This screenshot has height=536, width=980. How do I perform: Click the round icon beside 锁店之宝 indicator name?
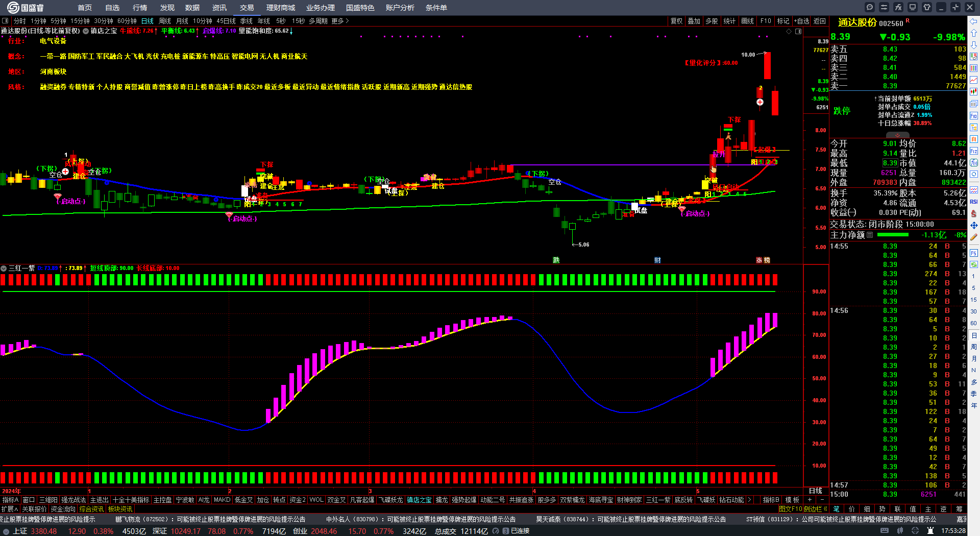(x=86, y=31)
